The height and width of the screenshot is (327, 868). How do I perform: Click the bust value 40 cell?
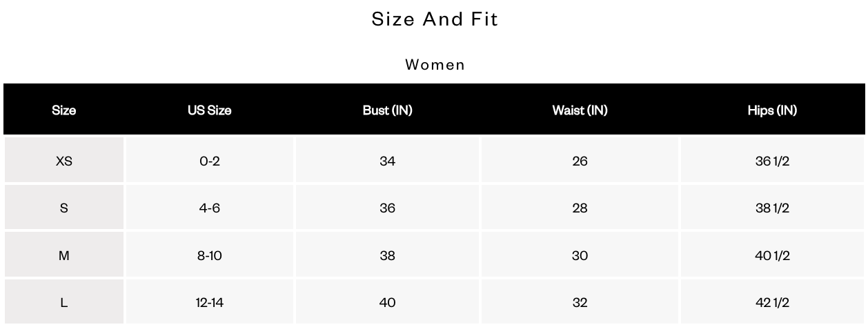(x=387, y=302)
